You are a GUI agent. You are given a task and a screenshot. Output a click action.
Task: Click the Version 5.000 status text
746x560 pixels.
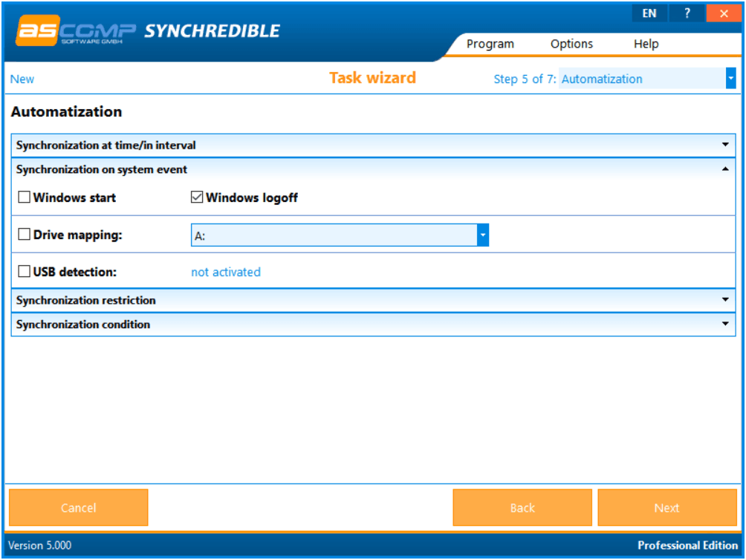[40, 545]
